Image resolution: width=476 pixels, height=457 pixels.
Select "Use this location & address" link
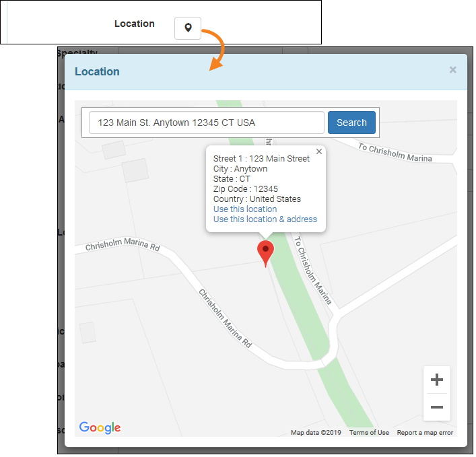pos(265,219)
